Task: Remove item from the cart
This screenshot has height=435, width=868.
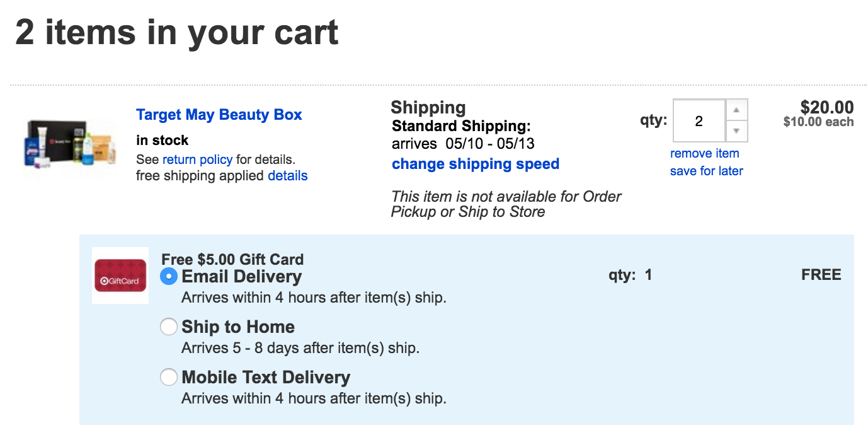Action: point(705,153)
